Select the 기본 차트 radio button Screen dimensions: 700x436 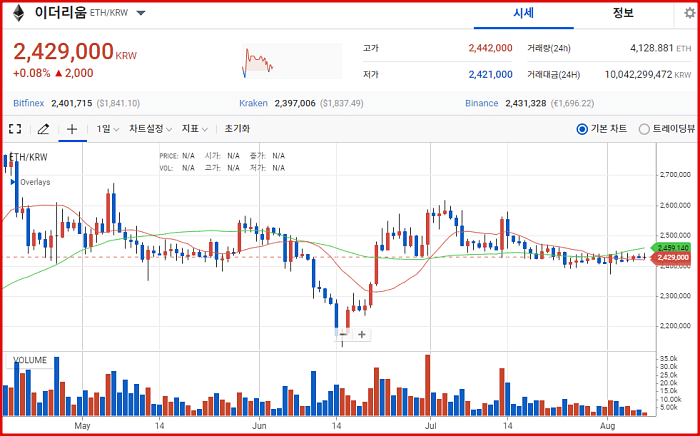click(x=582, y=129)
